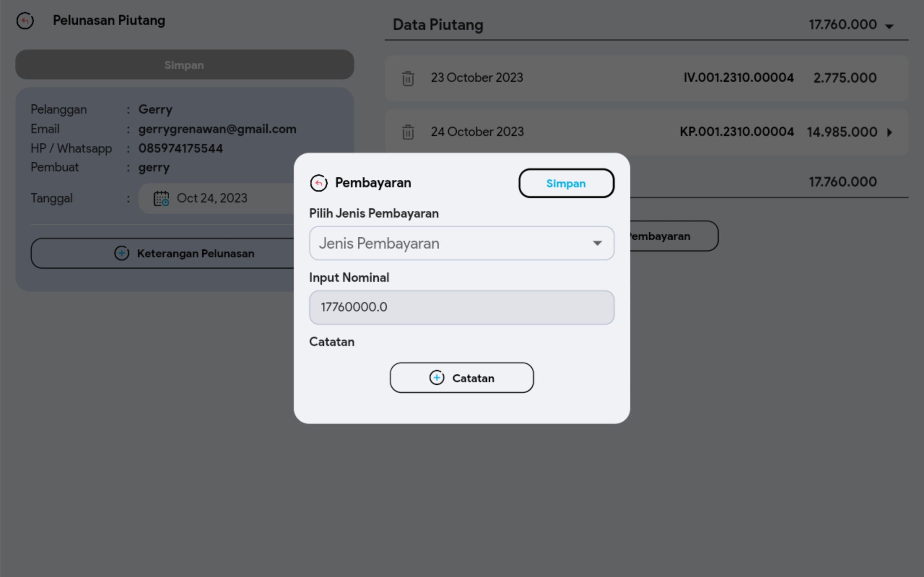924x577 pixels.
Task: Click calendar icon in Tanggal field
Action: point(161,198)
